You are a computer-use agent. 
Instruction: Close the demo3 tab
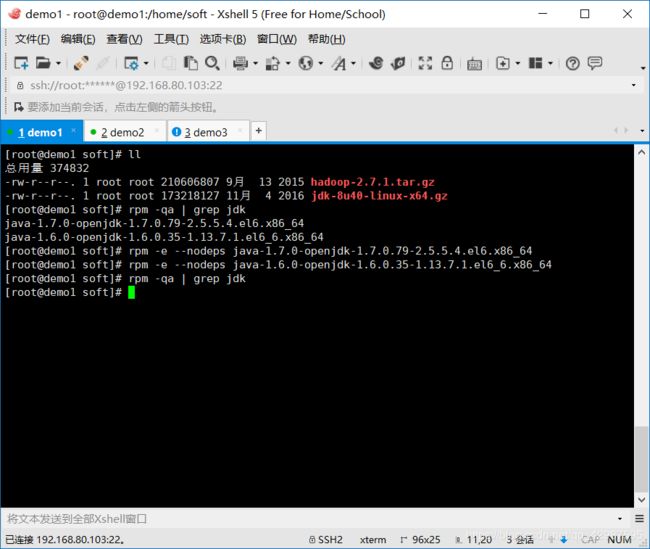[240, 131]
